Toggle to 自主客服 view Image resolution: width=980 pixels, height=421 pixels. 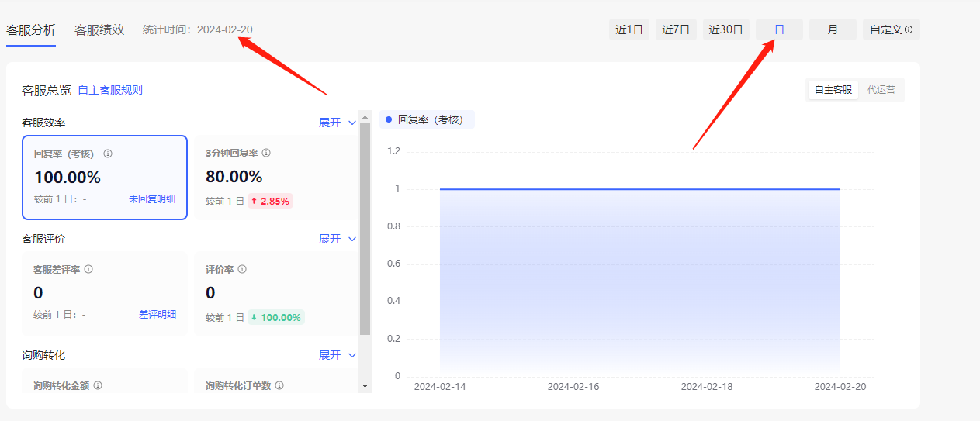[x=833, y=90]
